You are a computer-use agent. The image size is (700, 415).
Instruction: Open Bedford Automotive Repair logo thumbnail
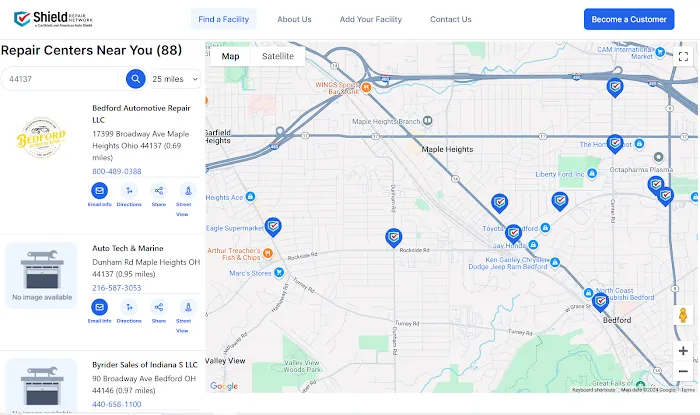pyautogui.click(x=41, y=138)
